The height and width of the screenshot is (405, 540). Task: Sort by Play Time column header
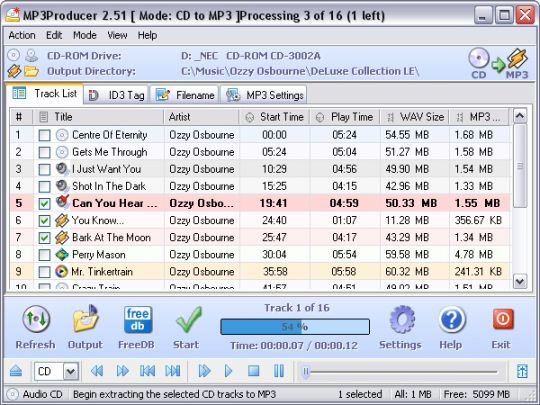point(345,117)
